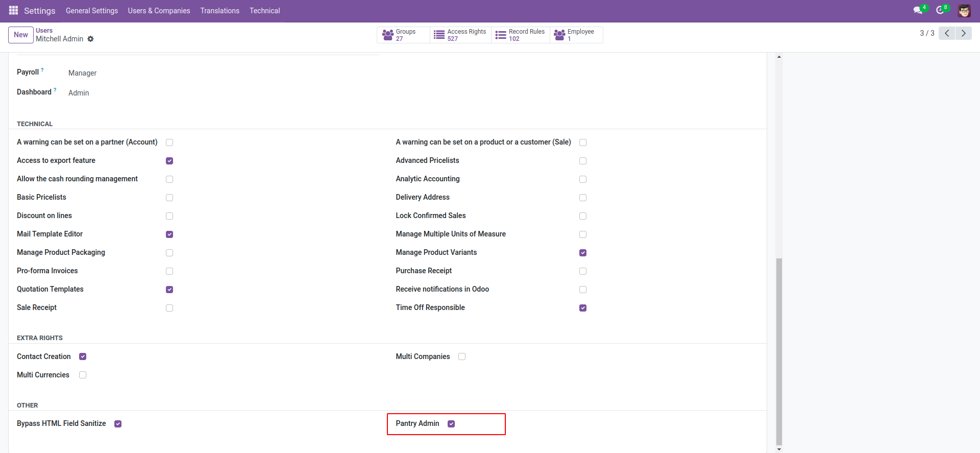Click the New button
Viewport: 980px width, 453px height.
tap(21, 35)
